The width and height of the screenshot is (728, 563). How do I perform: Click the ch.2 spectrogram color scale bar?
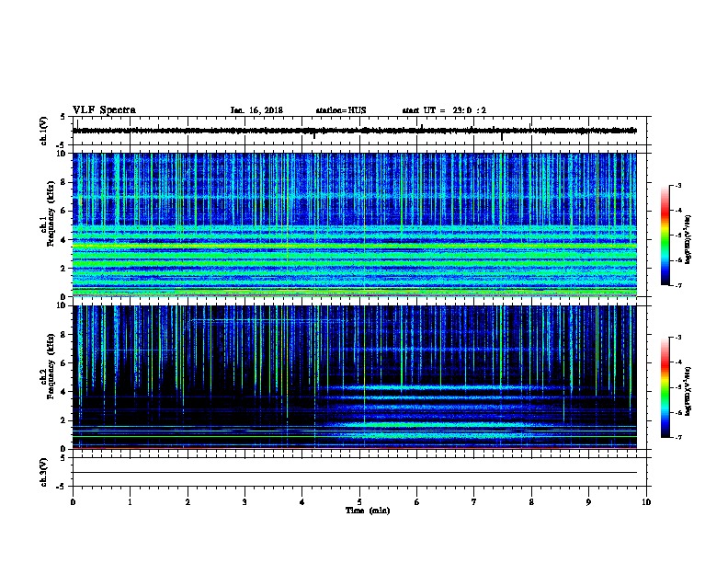point(665,387)
